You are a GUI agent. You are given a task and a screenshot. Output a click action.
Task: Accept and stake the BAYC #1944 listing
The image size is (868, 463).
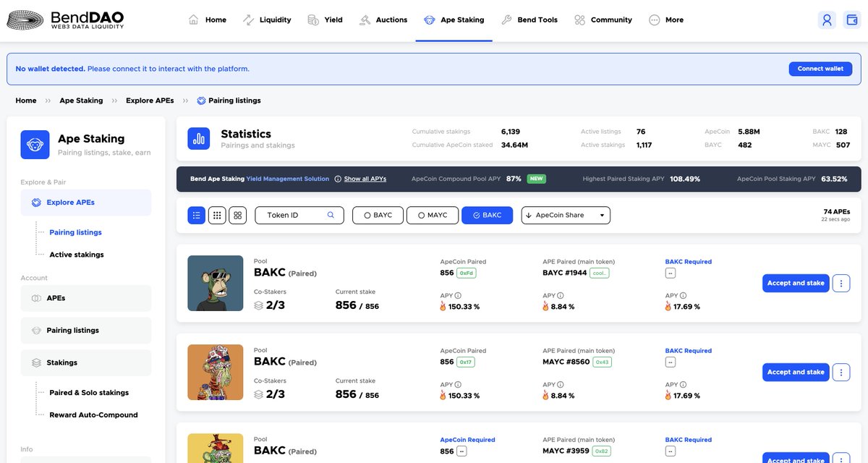(796, 283)
